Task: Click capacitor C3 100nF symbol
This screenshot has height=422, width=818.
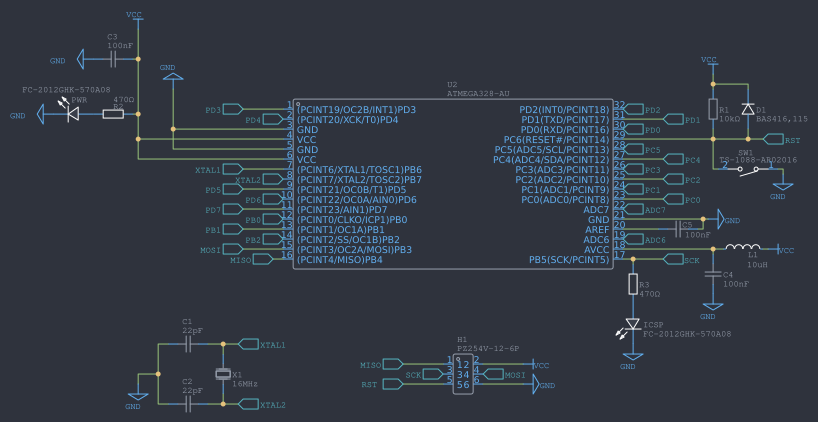Action: click(113, 60)
